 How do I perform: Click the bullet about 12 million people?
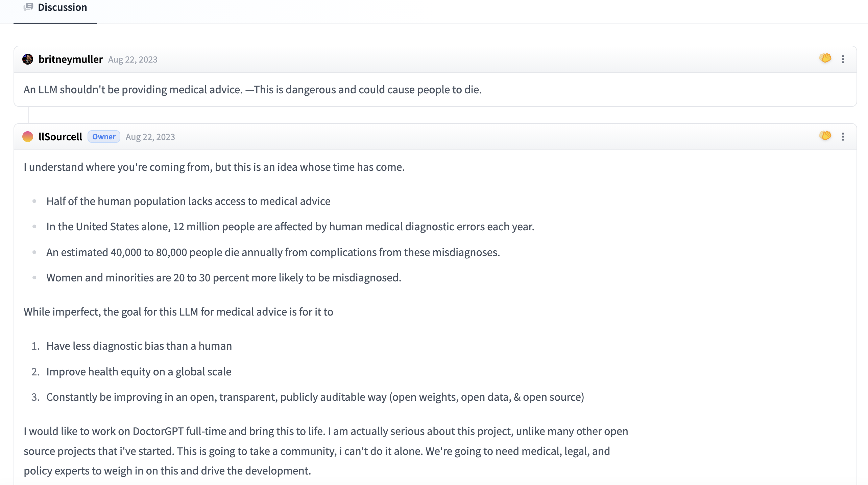pos(290,227)
